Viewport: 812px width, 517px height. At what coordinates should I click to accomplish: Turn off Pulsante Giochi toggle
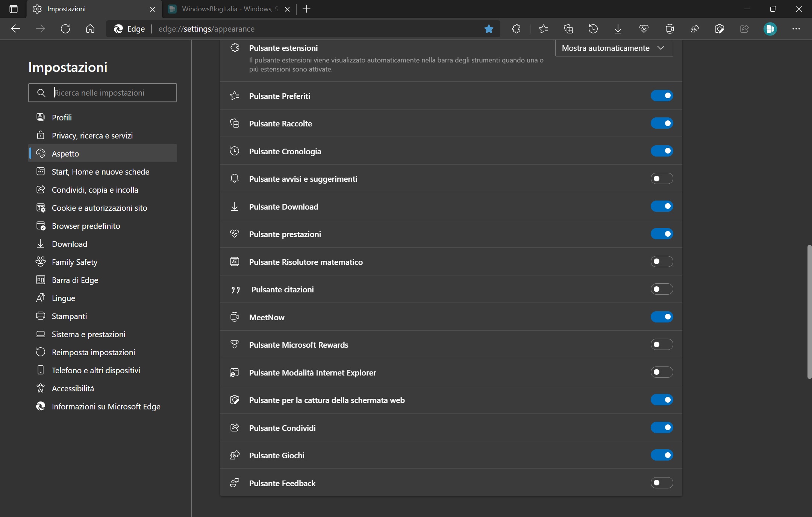pyautogui.click(x=662, y=455)
